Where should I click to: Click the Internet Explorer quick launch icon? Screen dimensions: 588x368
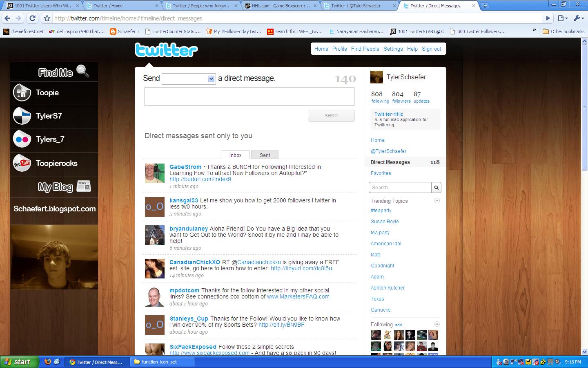click(57, 362)
